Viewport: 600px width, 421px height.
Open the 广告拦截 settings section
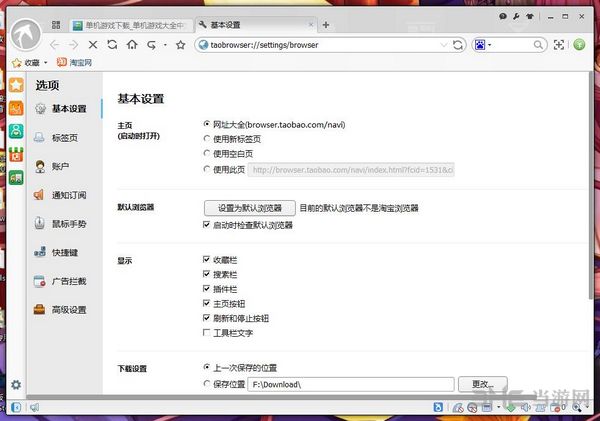pos(68,281)
